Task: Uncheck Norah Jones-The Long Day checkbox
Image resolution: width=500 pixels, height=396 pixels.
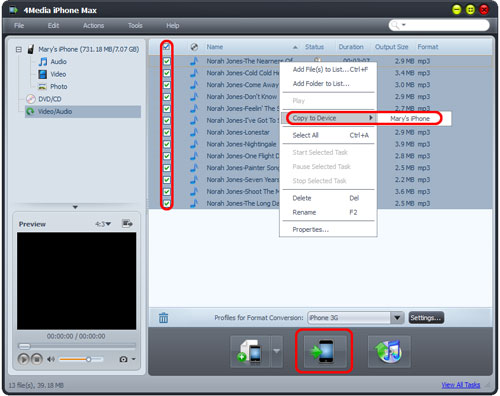Action: 167,203
